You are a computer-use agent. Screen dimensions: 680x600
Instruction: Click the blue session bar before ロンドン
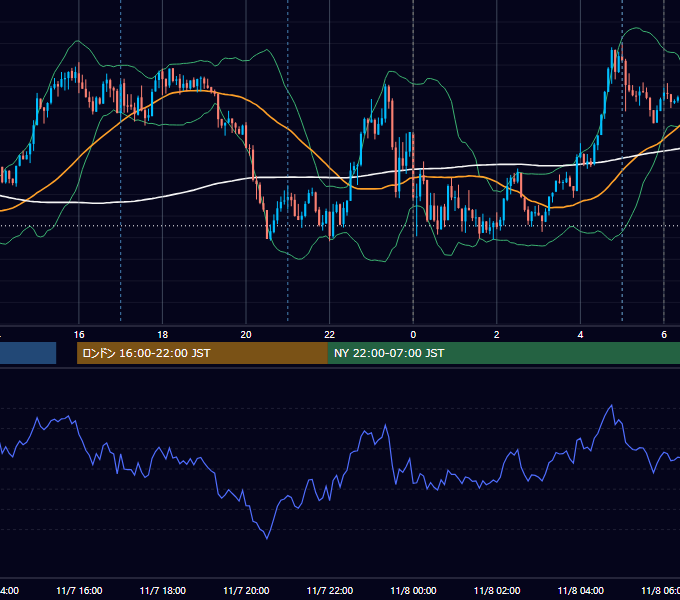(x=28, y=353)
